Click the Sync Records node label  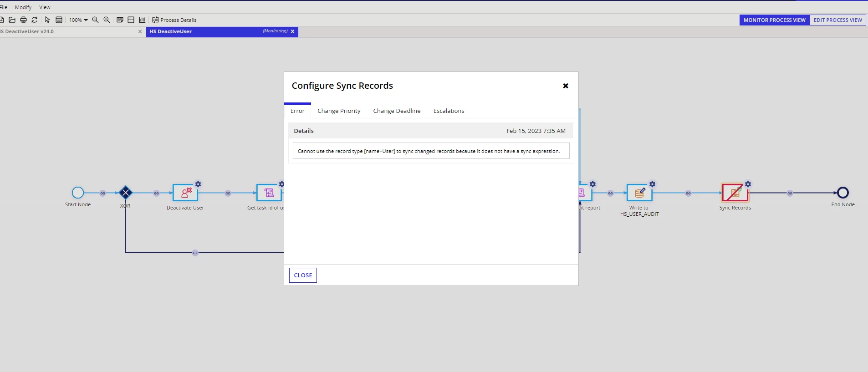(735, 208)
